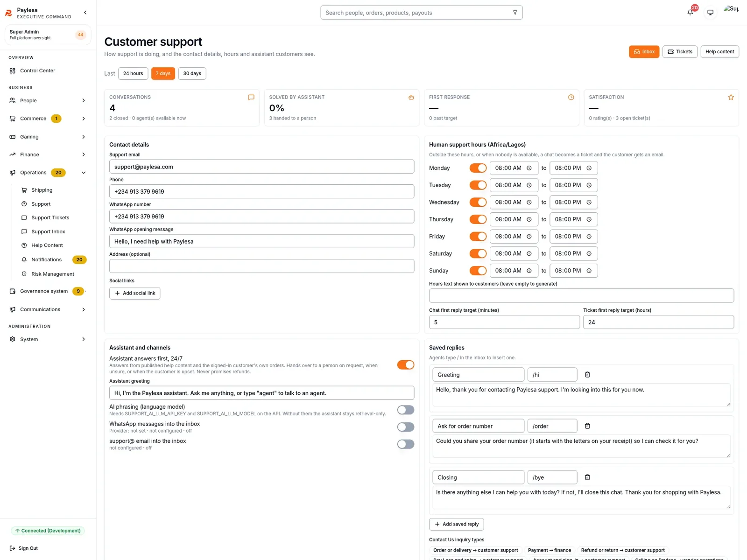
Task: Toggle Saturday support hours off
Action: tap(478, 253)
